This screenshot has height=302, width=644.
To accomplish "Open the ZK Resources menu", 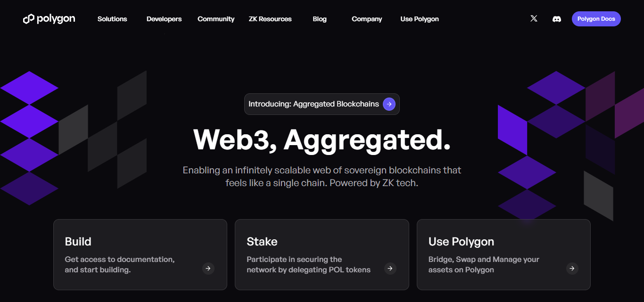I will point(270,19).
